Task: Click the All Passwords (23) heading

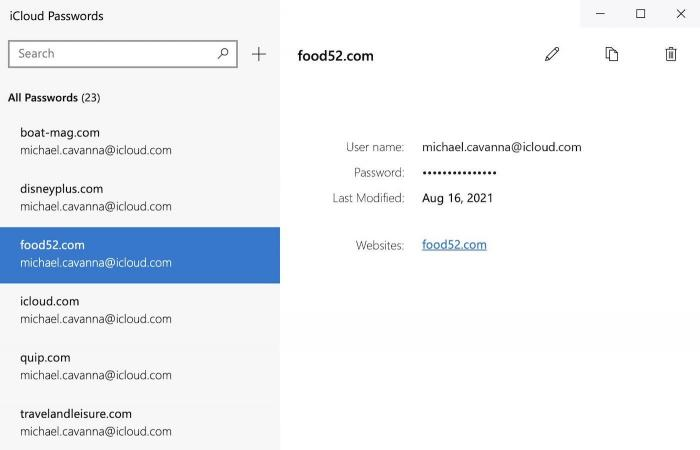Action: click(54, 98)
